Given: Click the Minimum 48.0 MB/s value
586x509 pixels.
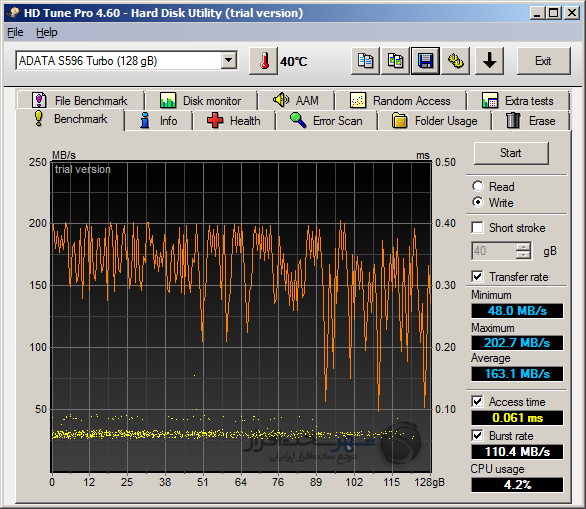Looking at the screenshot, I should tap(517, 311).
